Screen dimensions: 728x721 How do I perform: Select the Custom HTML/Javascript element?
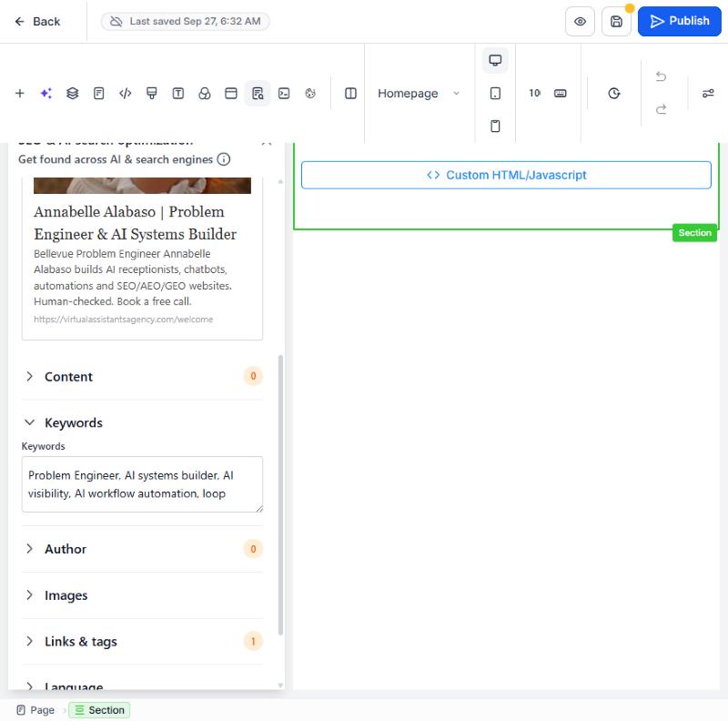click(x=506, y=175)
